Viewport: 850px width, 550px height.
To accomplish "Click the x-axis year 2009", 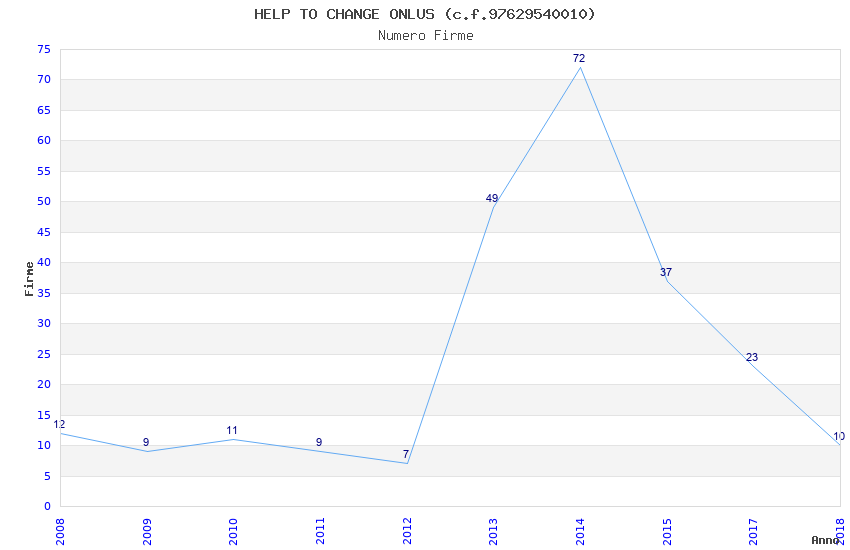I will tap(146, 532).
